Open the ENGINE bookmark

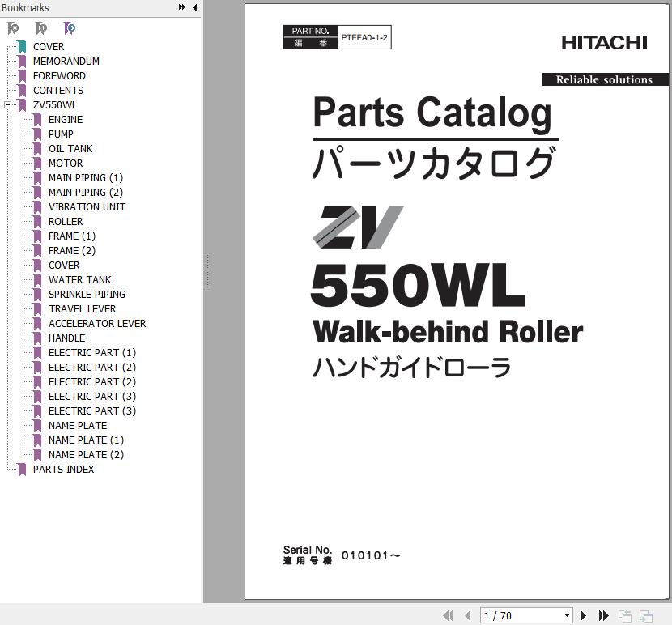[x=66, y=120]
